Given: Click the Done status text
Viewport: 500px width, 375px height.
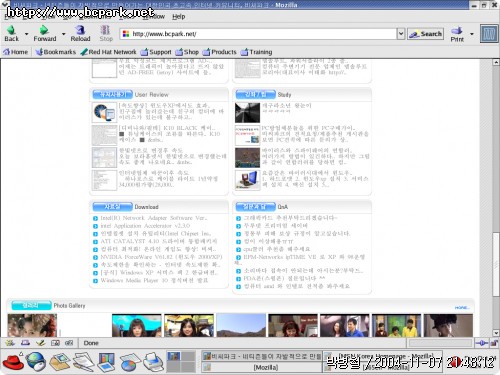Looking at the screenshot, I should (x=91, y=343).
